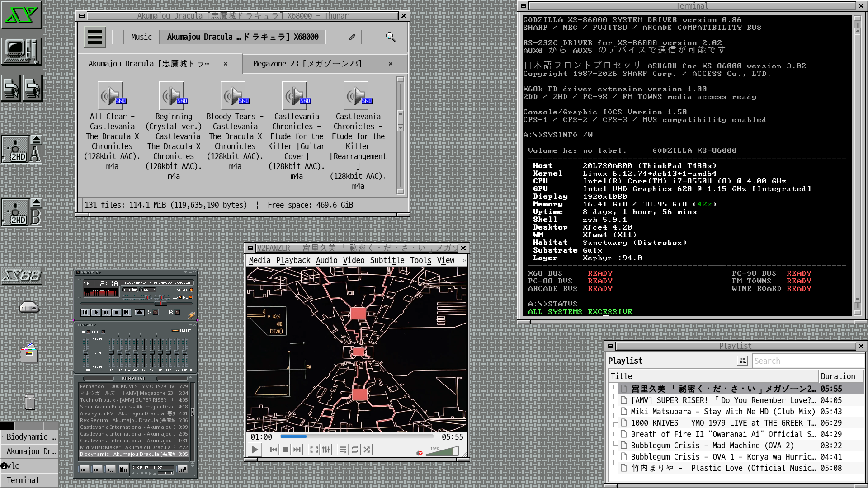
Task: Click Winamp next track button
Action: click(127, 312)
